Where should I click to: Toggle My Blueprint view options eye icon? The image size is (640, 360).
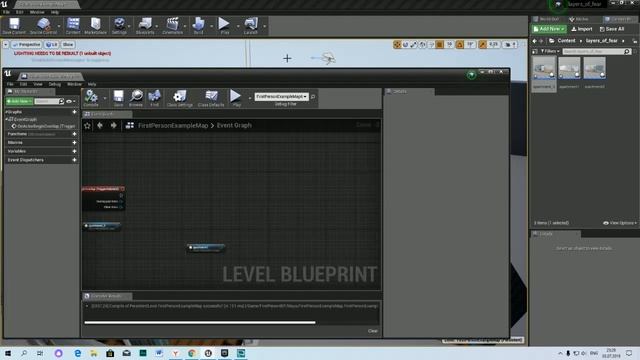pyautogui.click(x=70, y=101)
